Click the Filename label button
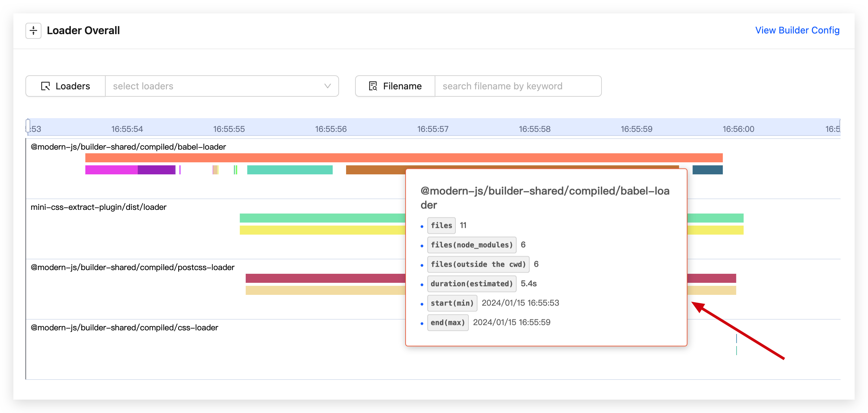This screenshot has width=868, height=413. (395, 86)
